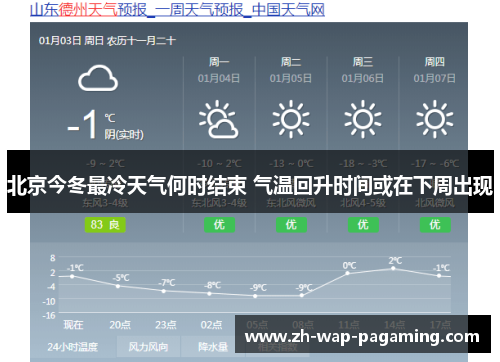Click the 23点 time axis label
500x362 pixels.
point(166,325)
